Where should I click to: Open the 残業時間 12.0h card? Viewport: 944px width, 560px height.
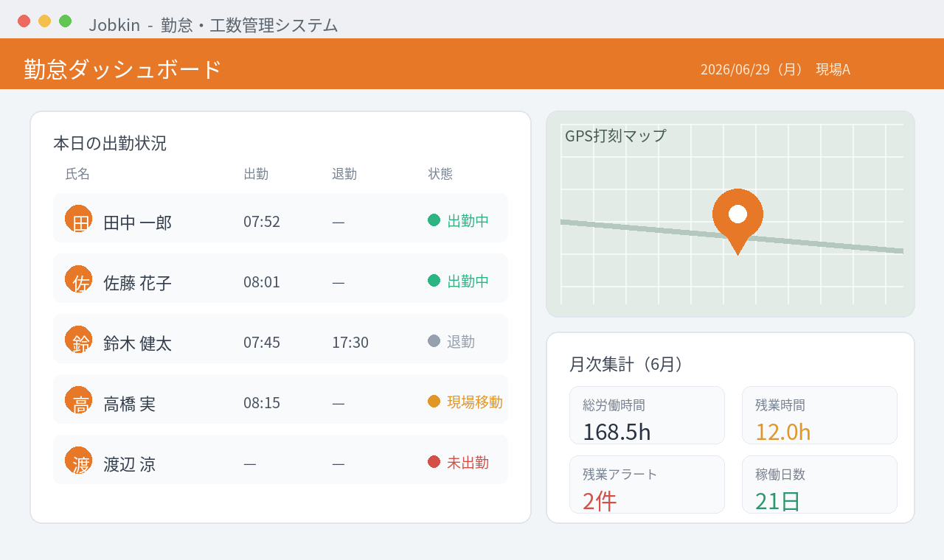point(819,415)
